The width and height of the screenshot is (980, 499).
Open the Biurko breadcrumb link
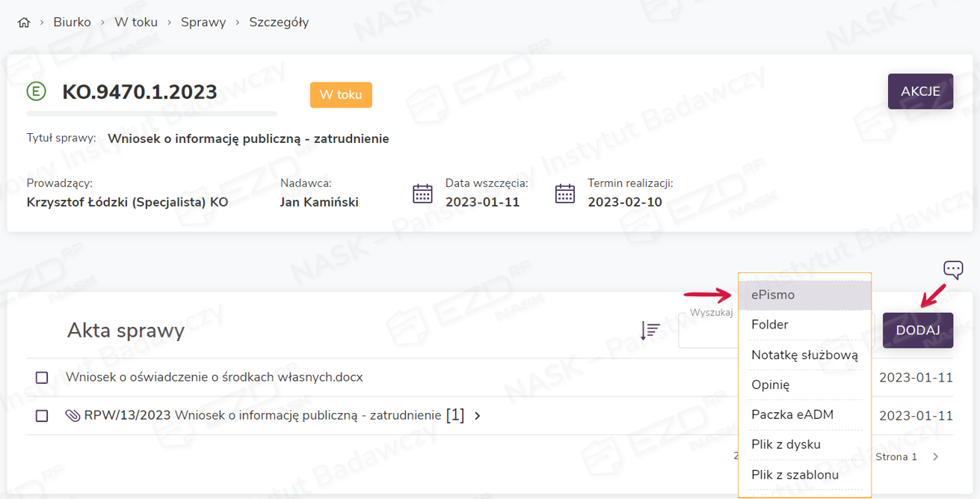coord(72,22)
